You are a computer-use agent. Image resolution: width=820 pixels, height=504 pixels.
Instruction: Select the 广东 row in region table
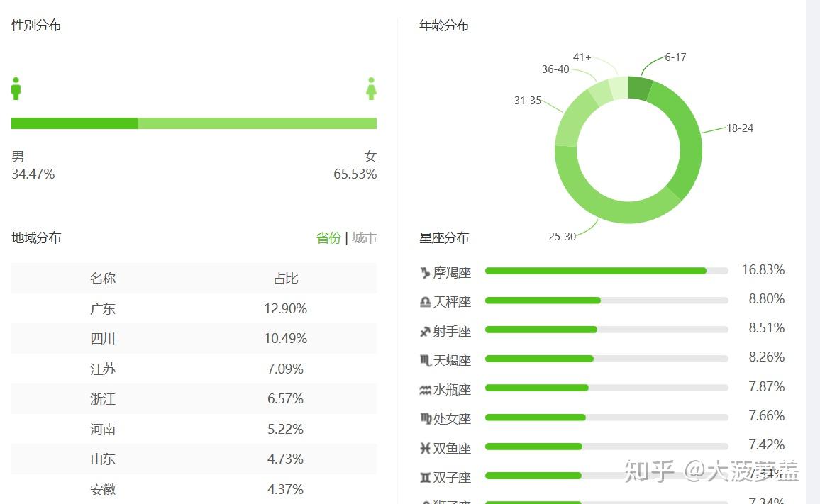click(x=194, y=309)
